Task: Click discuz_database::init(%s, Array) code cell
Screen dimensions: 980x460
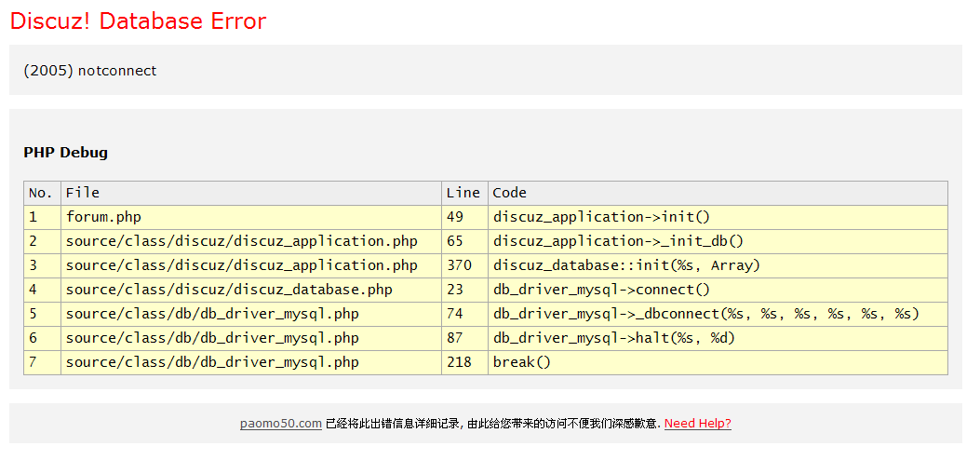Action: [718, 265]
